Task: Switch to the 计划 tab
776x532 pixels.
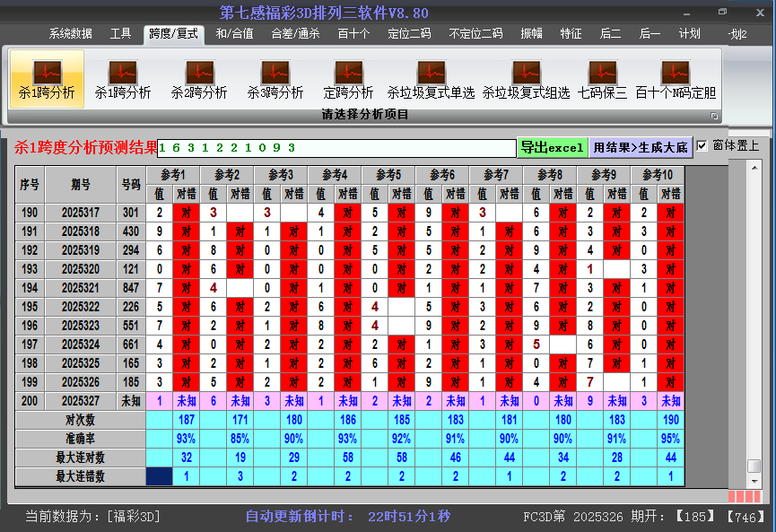Action: pyautogui.click(x=689, y=34)
